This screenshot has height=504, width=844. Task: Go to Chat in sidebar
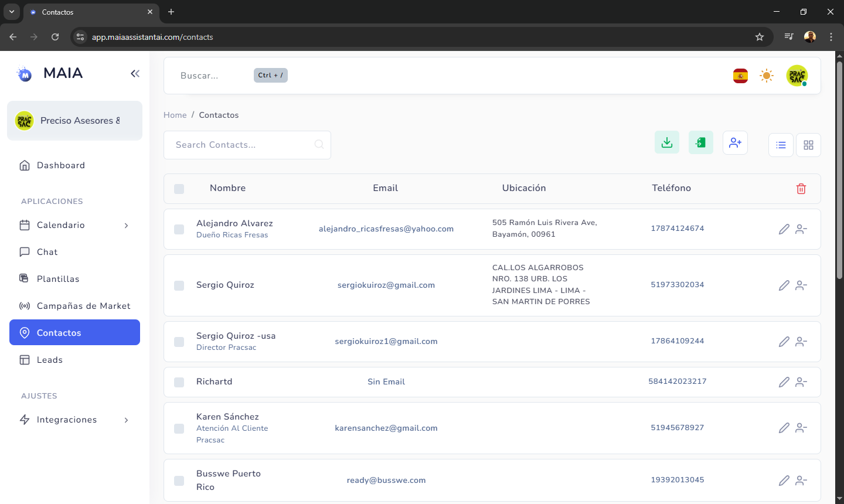coord(47,252)
